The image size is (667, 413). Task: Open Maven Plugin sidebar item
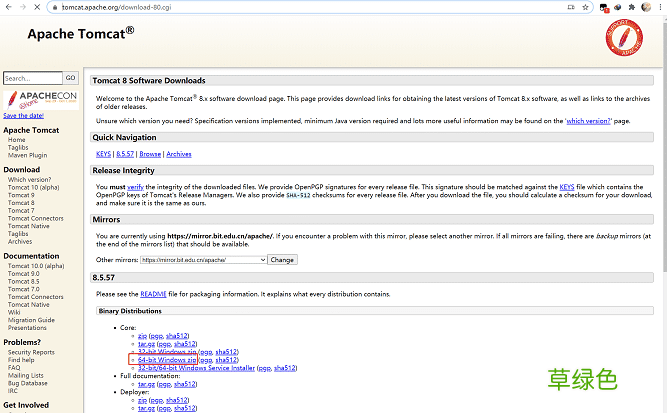tap(27, 155)
